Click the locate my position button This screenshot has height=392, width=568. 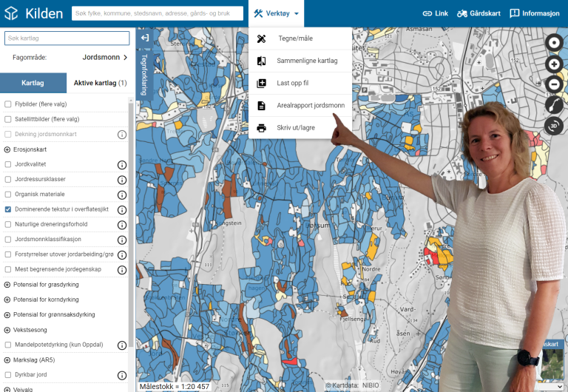click(x=554, y=43)
